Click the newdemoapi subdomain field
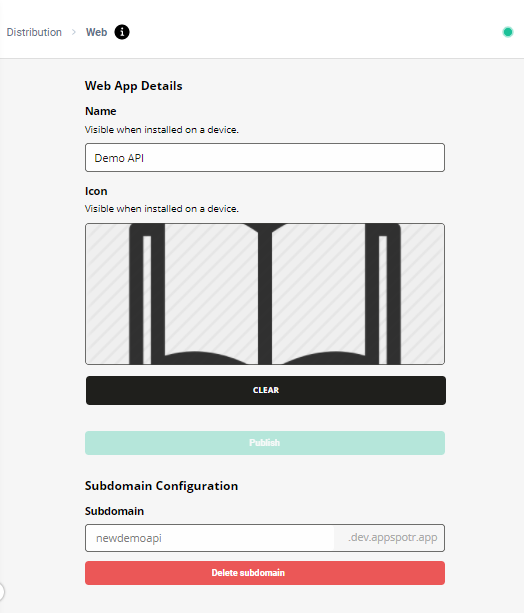 click(210, 538)
